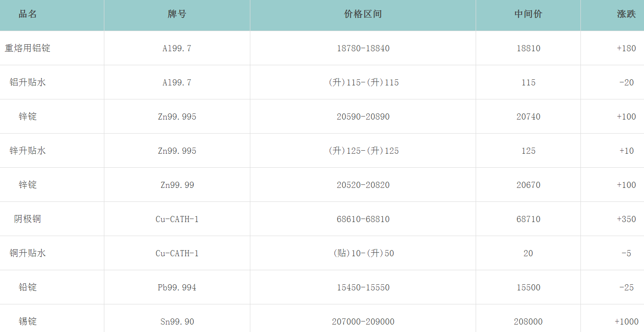The height and width of the screenshot is (332, 644).
Task: Click price range 68610-68810
Action: click(363, 219)
